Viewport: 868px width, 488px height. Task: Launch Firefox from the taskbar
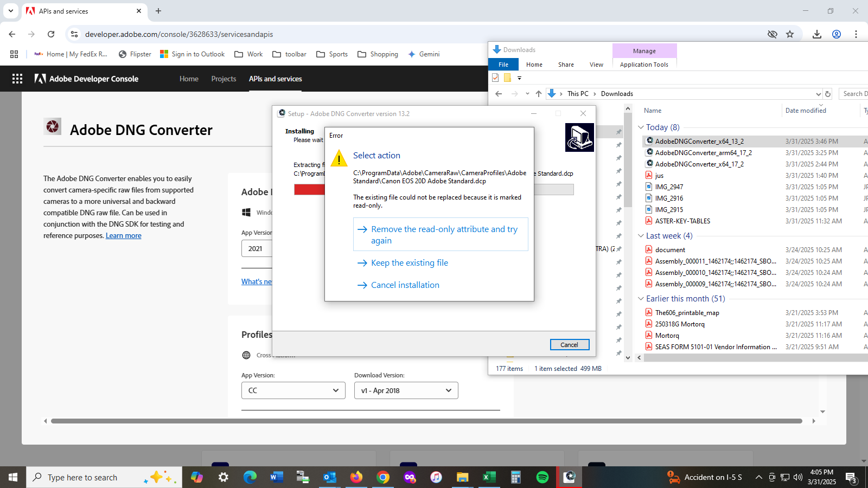(356, 477)
